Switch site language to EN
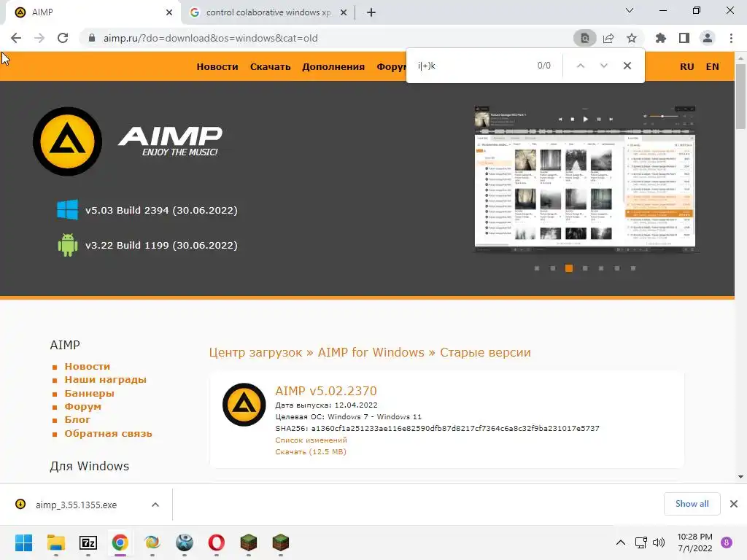The image size is (747, 560). 712,66
